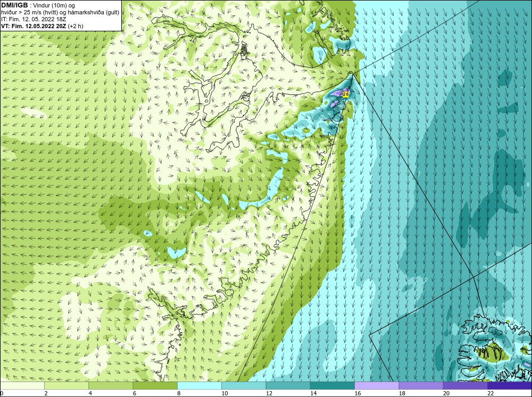Click the legend scale label '22'

point(491,393)
